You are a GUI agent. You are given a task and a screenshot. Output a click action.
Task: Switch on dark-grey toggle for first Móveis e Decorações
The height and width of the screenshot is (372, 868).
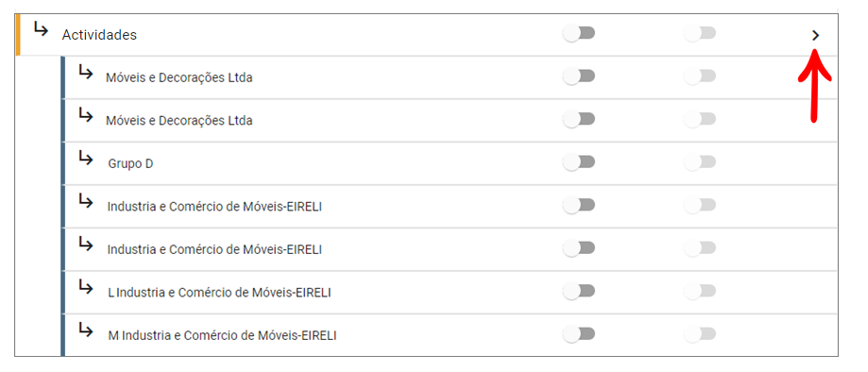(x=578, y=76)
